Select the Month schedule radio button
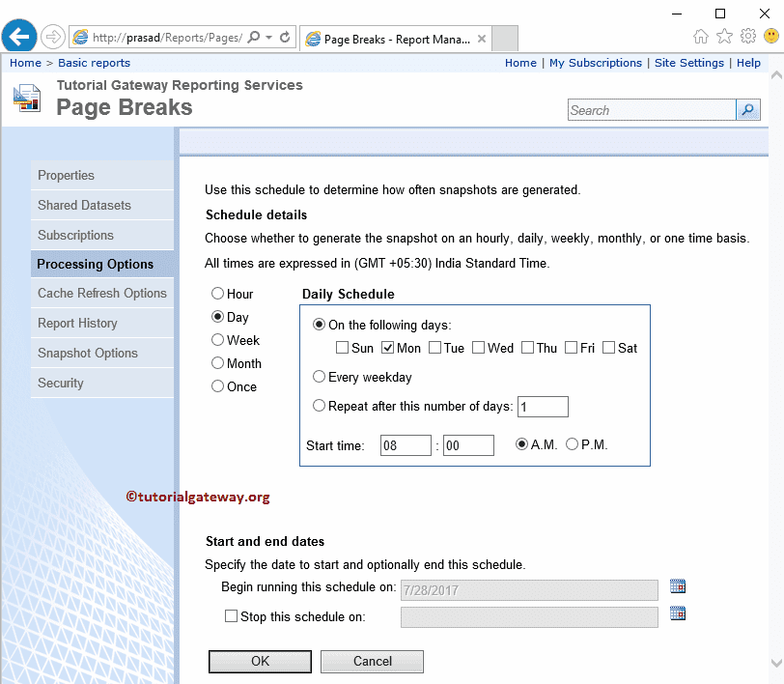The image size is (784, 684). pos(217,362)
